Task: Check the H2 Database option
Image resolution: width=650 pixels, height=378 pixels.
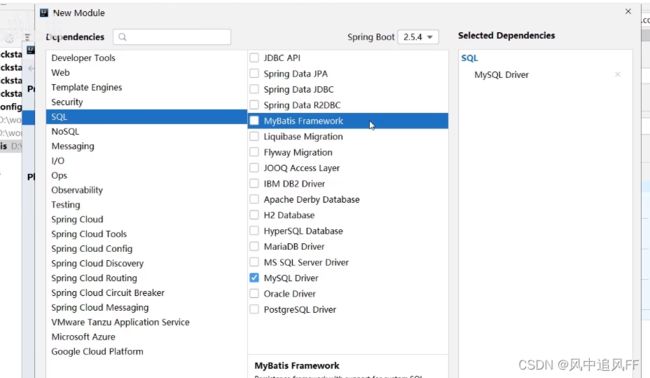Action: (254, 215)
